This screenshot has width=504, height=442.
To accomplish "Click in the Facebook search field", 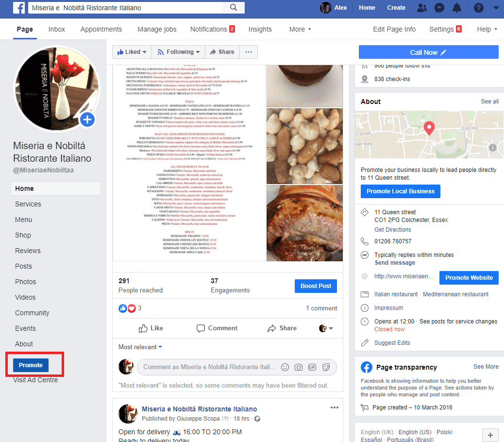I will (x=125, y=8).
